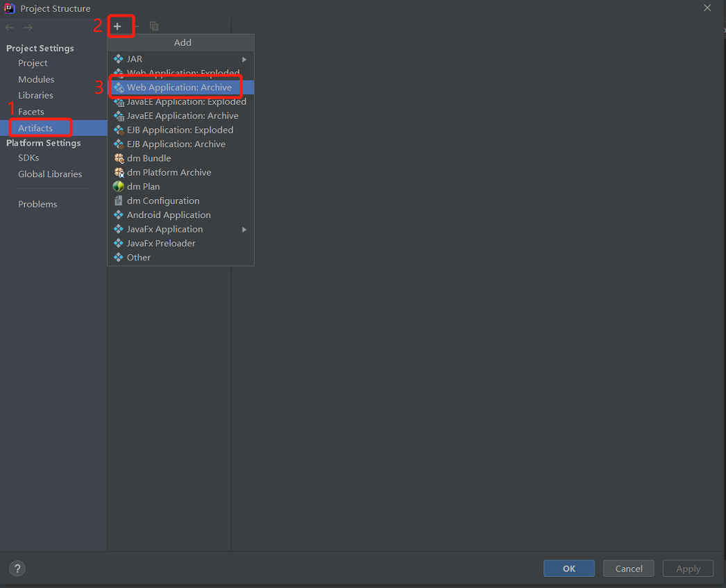Choose dm Configuration entry

click(180, 201)
